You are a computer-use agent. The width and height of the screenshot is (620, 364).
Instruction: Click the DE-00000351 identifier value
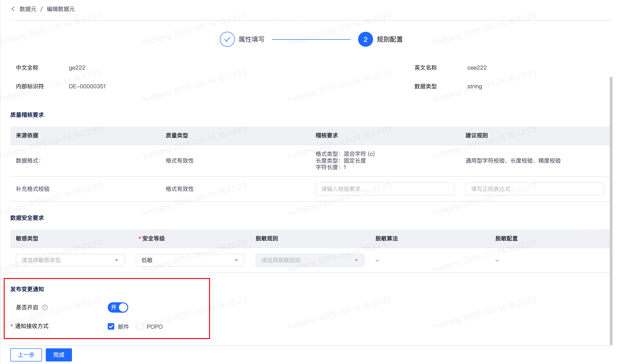(87, 86)
